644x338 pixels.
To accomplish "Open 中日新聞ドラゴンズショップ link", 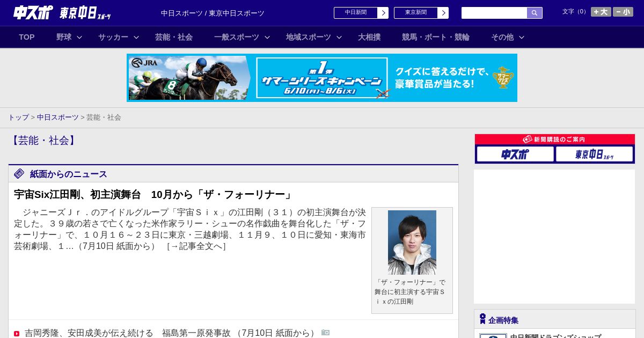I will [555, 336].
